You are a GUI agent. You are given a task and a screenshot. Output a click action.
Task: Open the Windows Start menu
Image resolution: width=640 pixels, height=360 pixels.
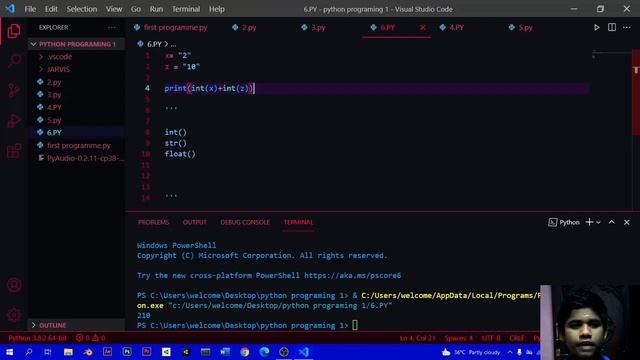point(9,352)
